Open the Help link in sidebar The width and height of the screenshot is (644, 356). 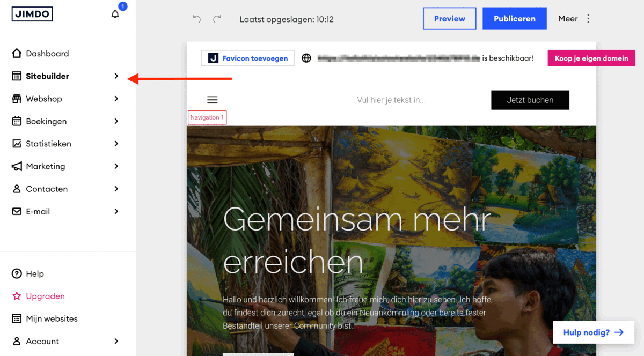click(x=35, y=273)
